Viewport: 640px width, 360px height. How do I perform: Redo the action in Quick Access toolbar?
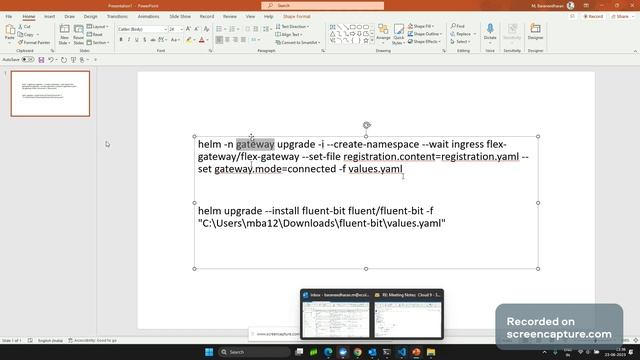click(x=64, y=60)
